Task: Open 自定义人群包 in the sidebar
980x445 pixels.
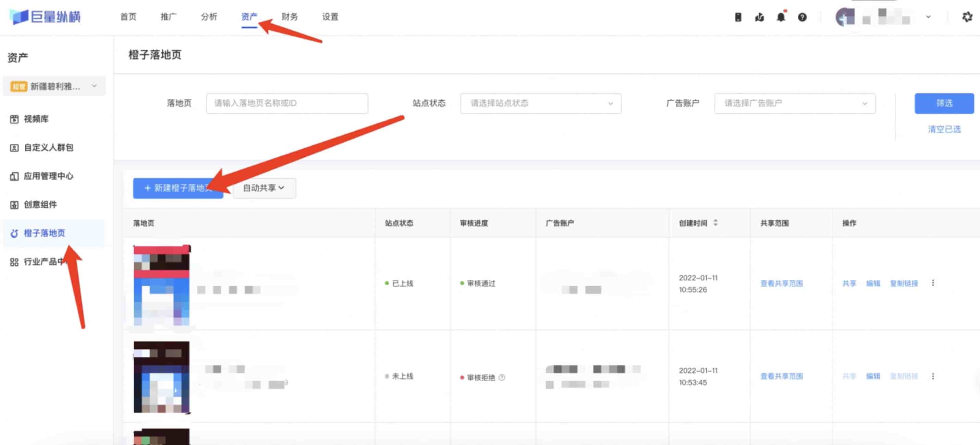Action: pos(48,148)
